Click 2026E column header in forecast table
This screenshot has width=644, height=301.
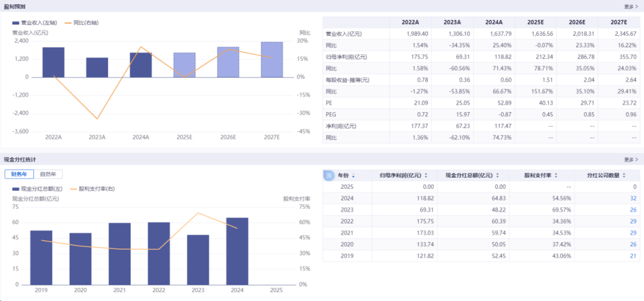pos(577,23)
